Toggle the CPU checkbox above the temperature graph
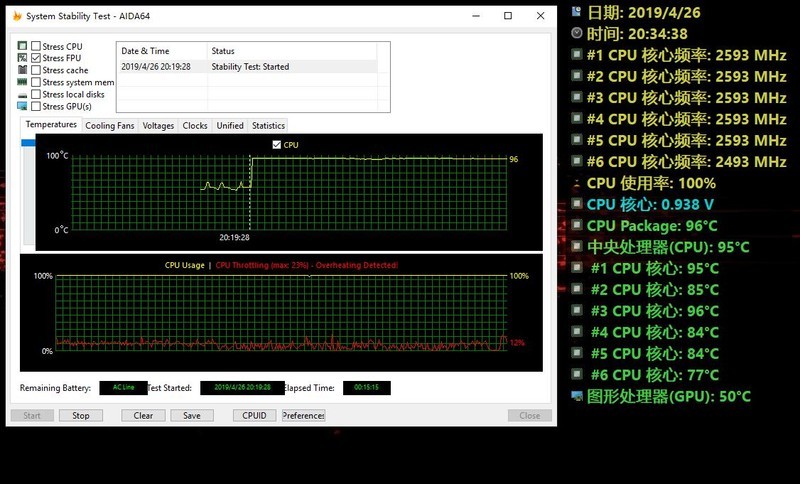800x484 pixels. [x=277, y=145]
